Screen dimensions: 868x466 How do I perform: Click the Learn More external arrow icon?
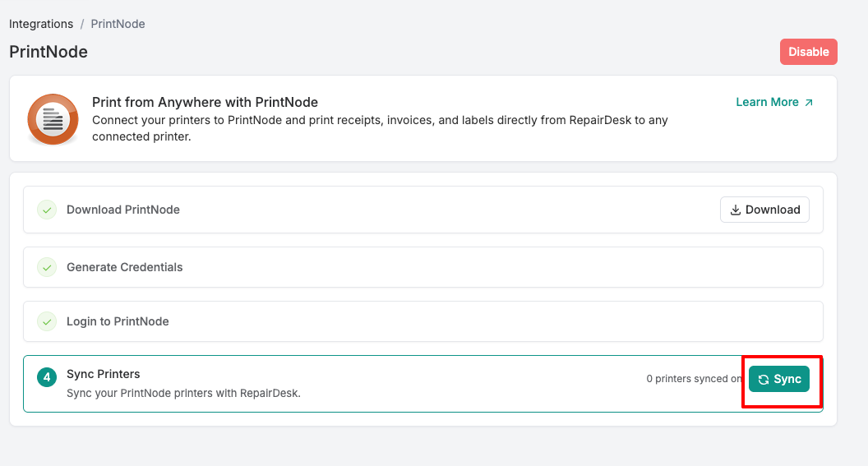click(x=809, y=103)
